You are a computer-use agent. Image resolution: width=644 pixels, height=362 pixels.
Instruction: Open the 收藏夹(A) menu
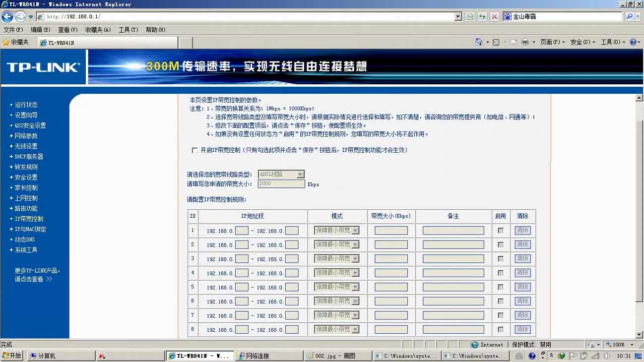point(98,30)
